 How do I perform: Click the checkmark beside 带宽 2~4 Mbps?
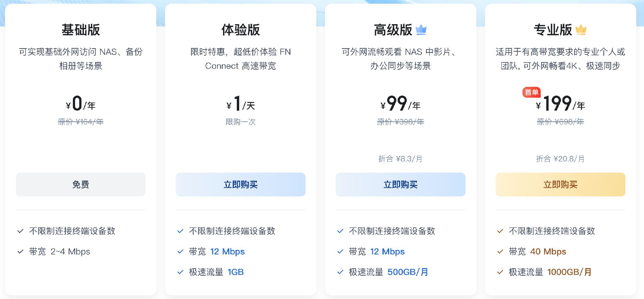pos(20,251)
